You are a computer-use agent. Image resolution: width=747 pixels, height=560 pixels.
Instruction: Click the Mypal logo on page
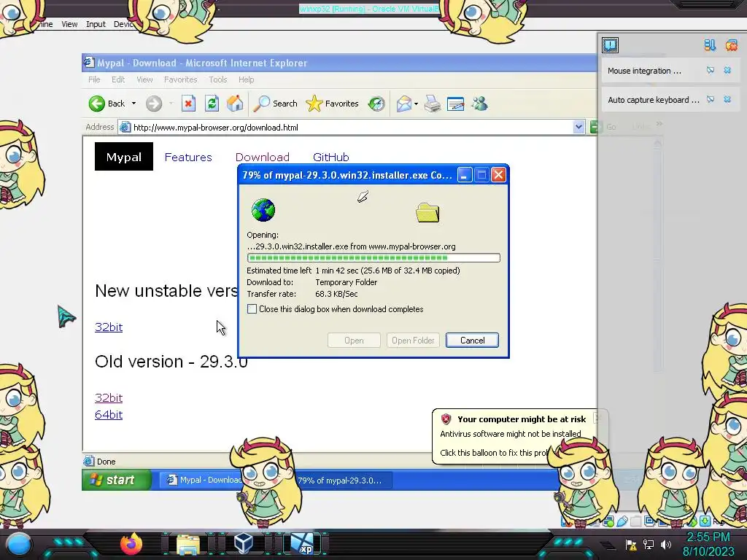pyautogui.click(x=124, y=157)
